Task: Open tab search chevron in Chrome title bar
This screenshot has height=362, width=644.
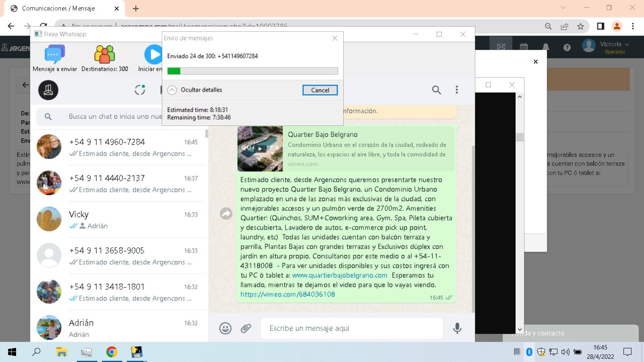Action: coord(563,8)
